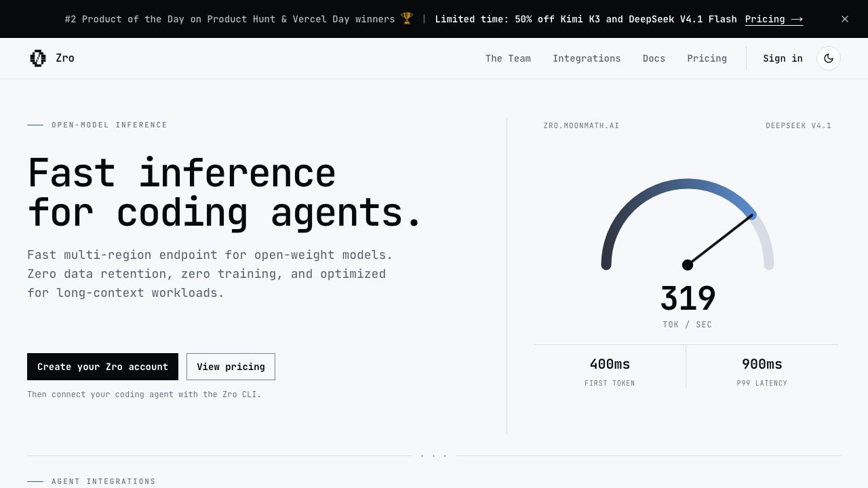Click the View pricing button
The width and height of the screenshot is (868, 488).
pyautogui.click(x=231, y=367)
